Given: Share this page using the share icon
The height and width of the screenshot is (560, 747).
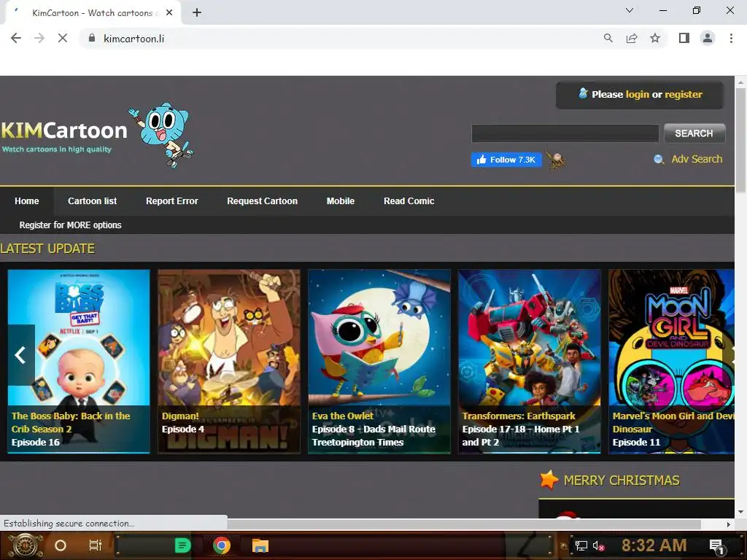Looking at the screenshot, I should (x=632, y=38).
